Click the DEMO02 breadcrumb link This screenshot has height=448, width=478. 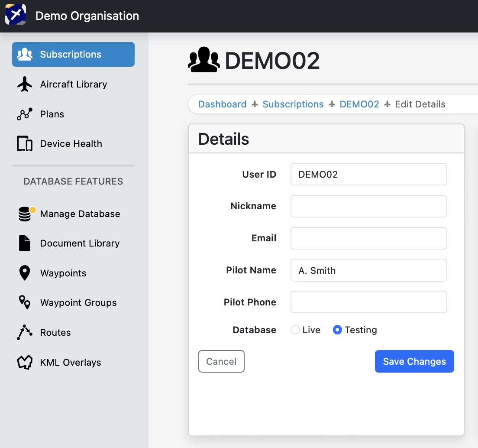tap(359, 104)
